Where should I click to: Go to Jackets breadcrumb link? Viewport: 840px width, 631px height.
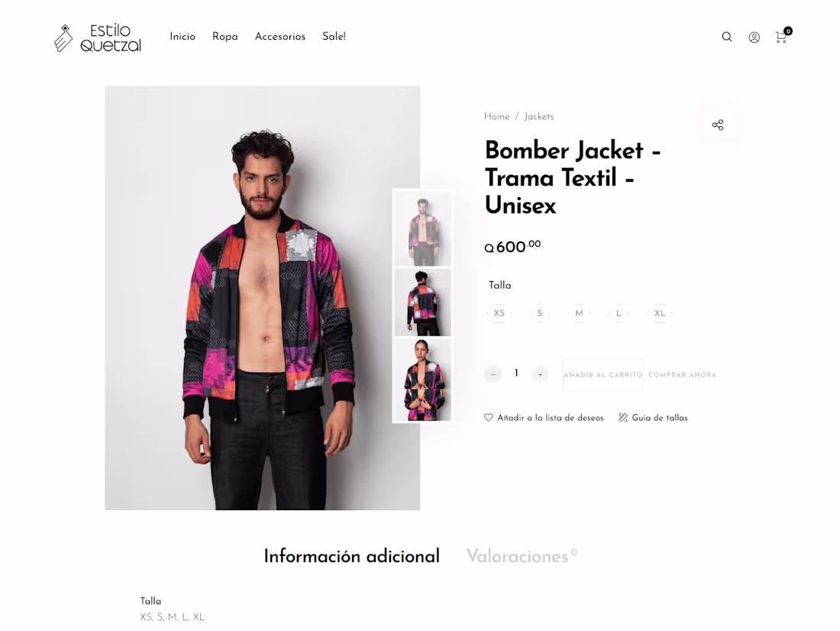[539, 116]
